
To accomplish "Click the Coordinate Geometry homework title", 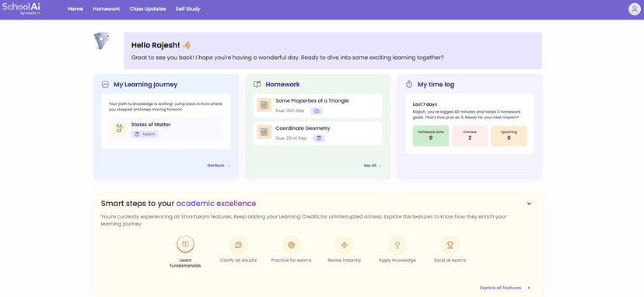I will pos(303,128).
